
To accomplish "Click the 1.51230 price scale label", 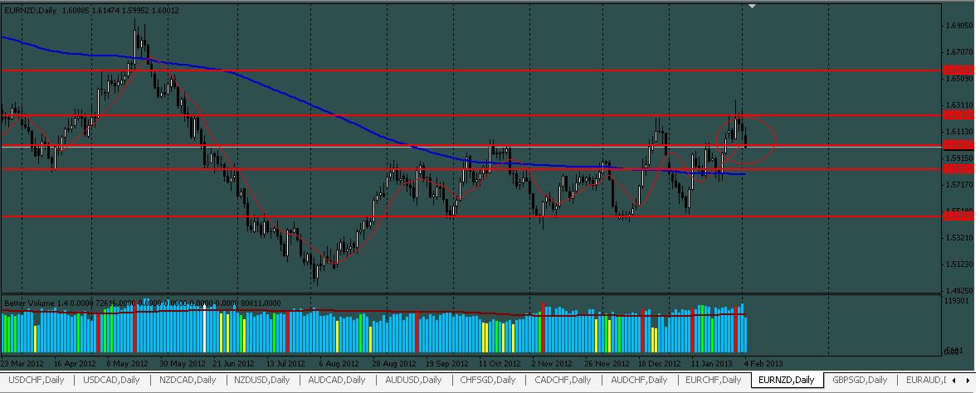I will [959, 264].
